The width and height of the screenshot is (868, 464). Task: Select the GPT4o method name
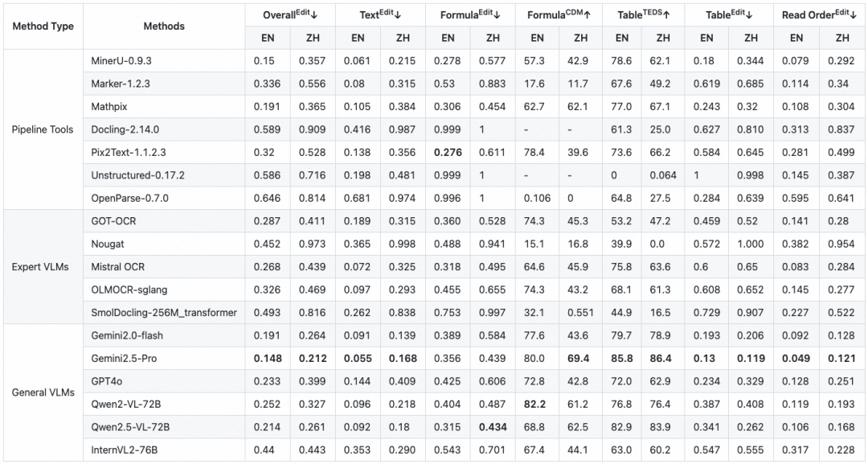click(106, 381)
